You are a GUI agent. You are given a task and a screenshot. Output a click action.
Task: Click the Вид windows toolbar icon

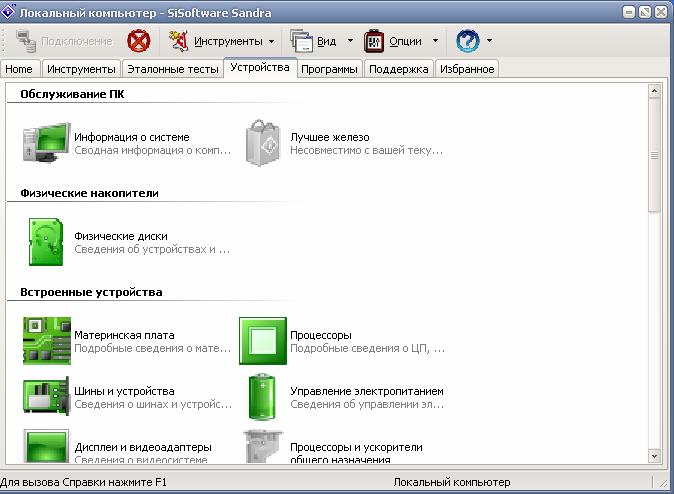301,41
